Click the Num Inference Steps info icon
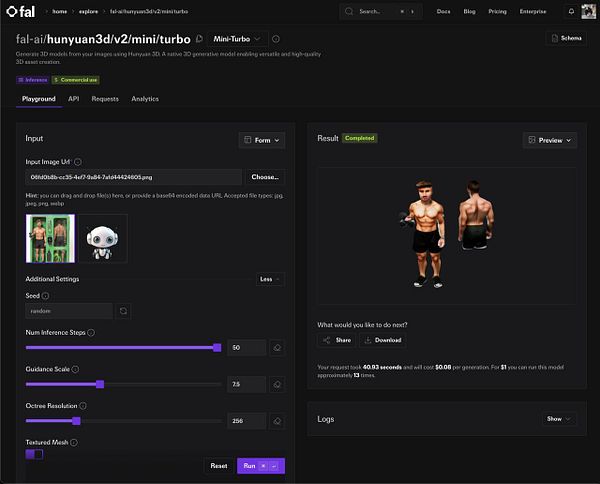Screen dimensions: 600x484 (x=91, y=332)
